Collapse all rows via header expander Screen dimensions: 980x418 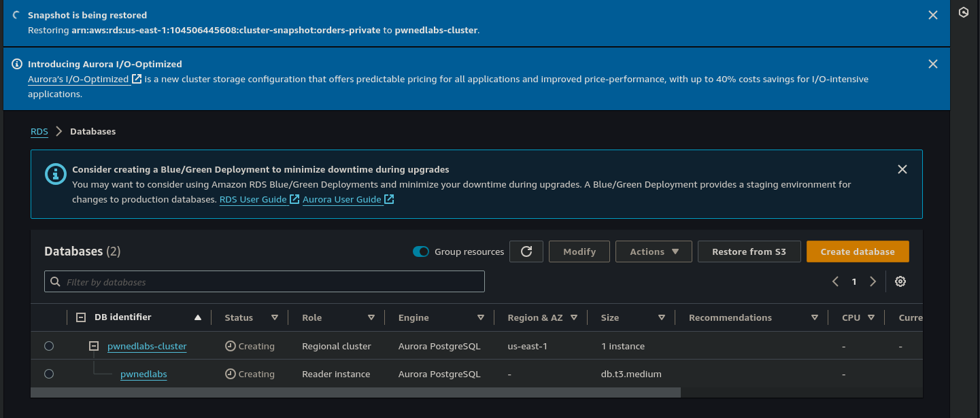click(81, 317)
